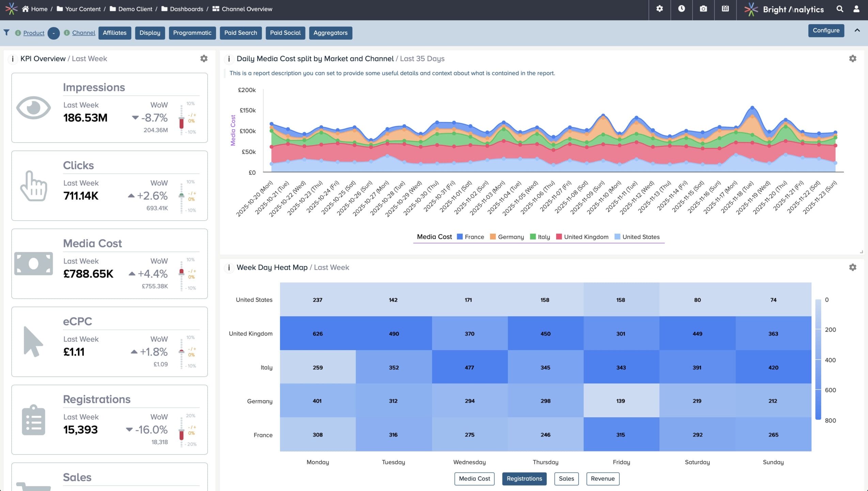This screenshot has height=491, width=868.
Task: Switch heat map to Media Cost
Action: tap(474, 479)
